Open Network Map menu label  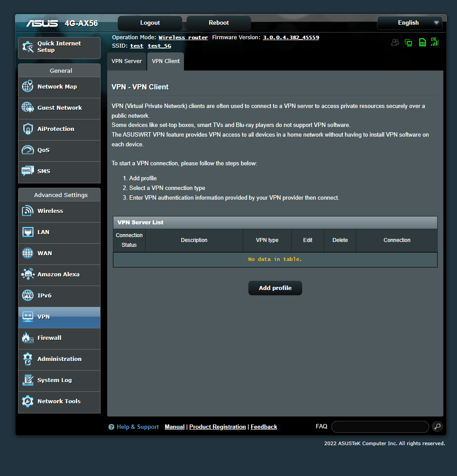coord(57,86)
